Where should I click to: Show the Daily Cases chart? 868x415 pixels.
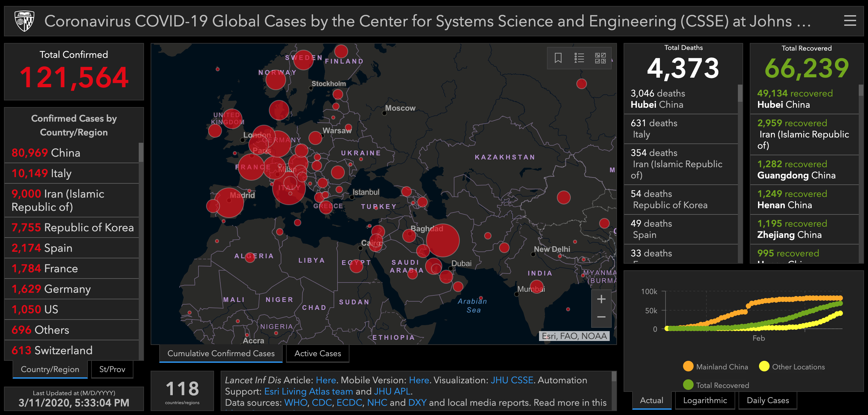click(768, 400)
